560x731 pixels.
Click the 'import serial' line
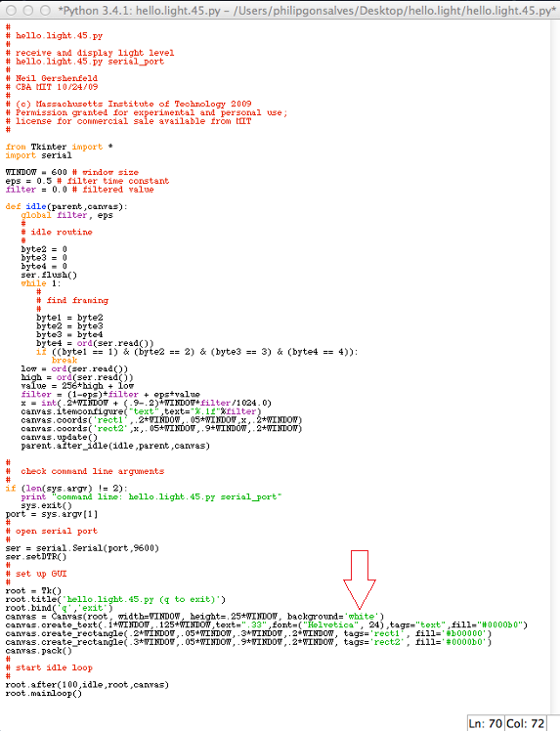(39, 155)
